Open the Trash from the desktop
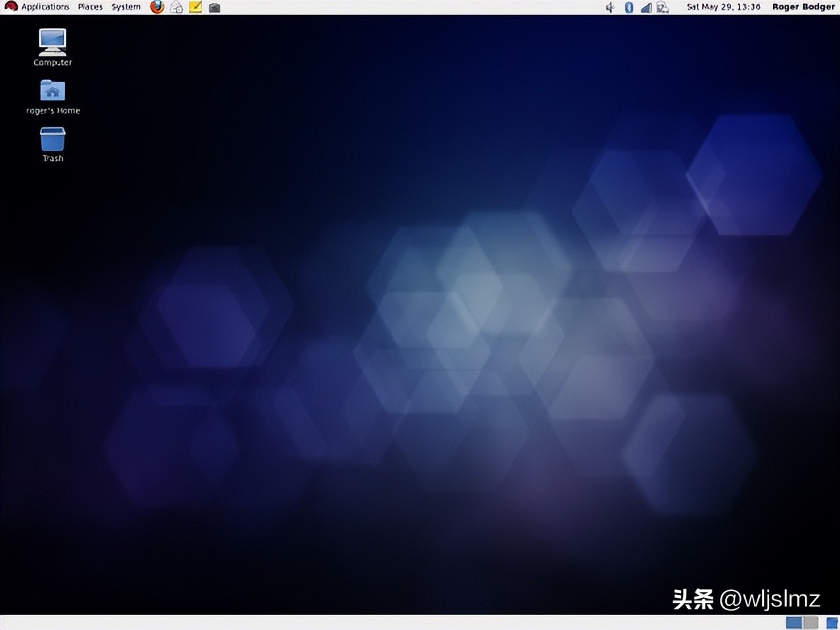The height and width of the screenshot is (630, 840). (51, 140)
